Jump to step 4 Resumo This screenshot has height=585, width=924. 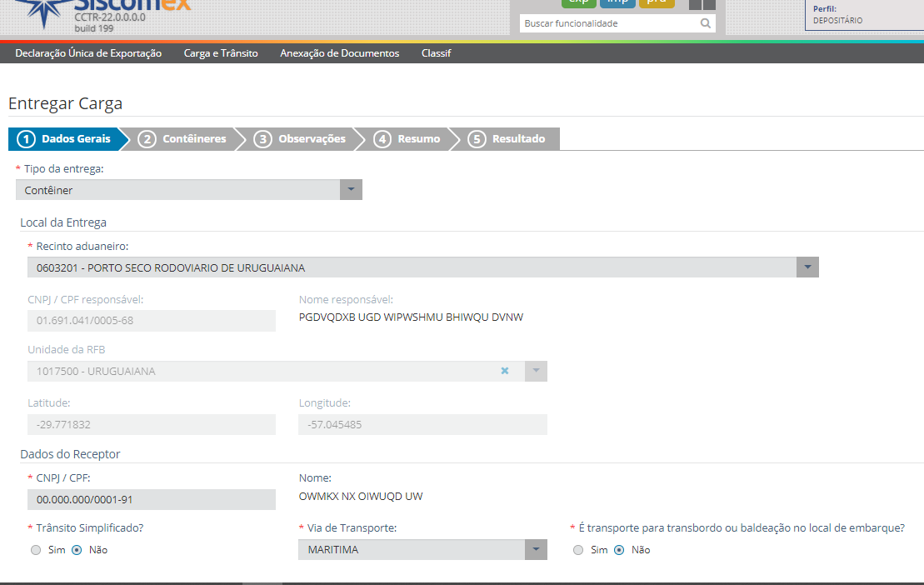click(x=407, y=139)
